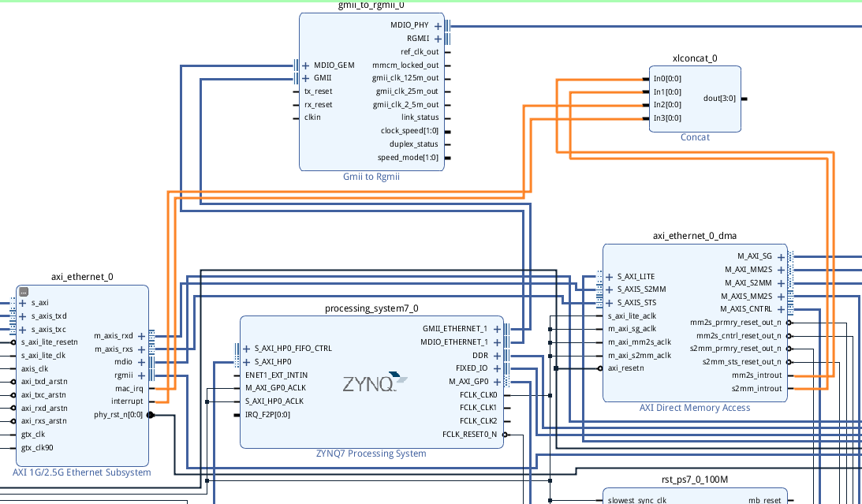Select the dout[3:0] output port
The height and width of the screenshot is (504, 862).
click(719, 99)
